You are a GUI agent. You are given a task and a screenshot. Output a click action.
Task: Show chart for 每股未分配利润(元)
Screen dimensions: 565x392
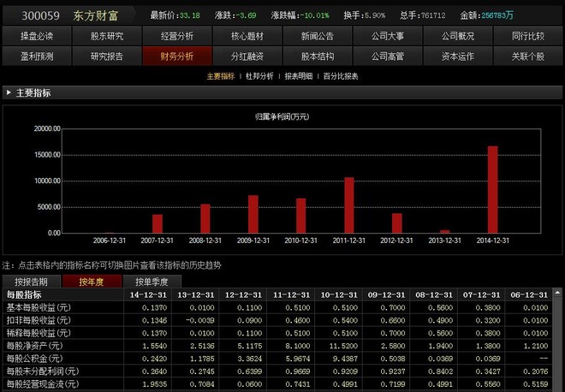(43, 371)
